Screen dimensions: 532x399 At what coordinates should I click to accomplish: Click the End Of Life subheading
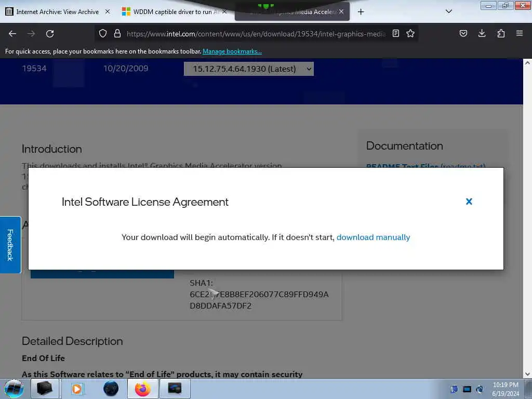[x=43, y=358]
